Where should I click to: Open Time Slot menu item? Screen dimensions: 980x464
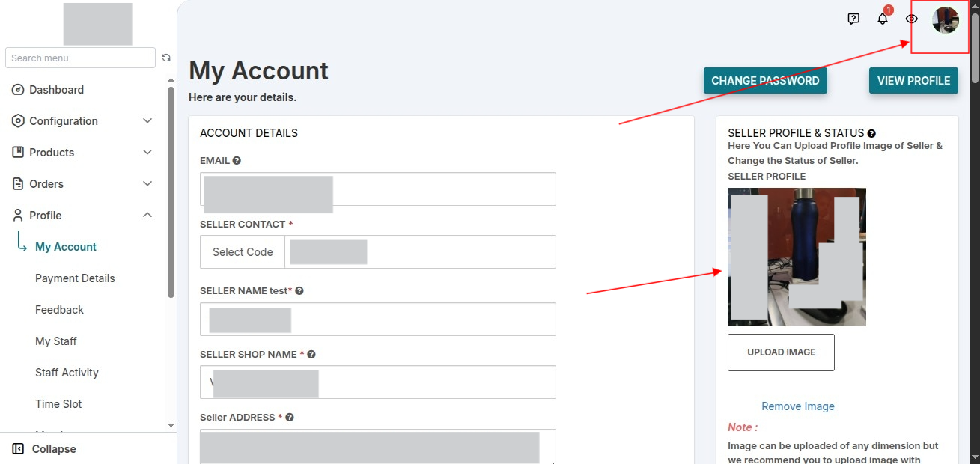click(x=58, y=404)
